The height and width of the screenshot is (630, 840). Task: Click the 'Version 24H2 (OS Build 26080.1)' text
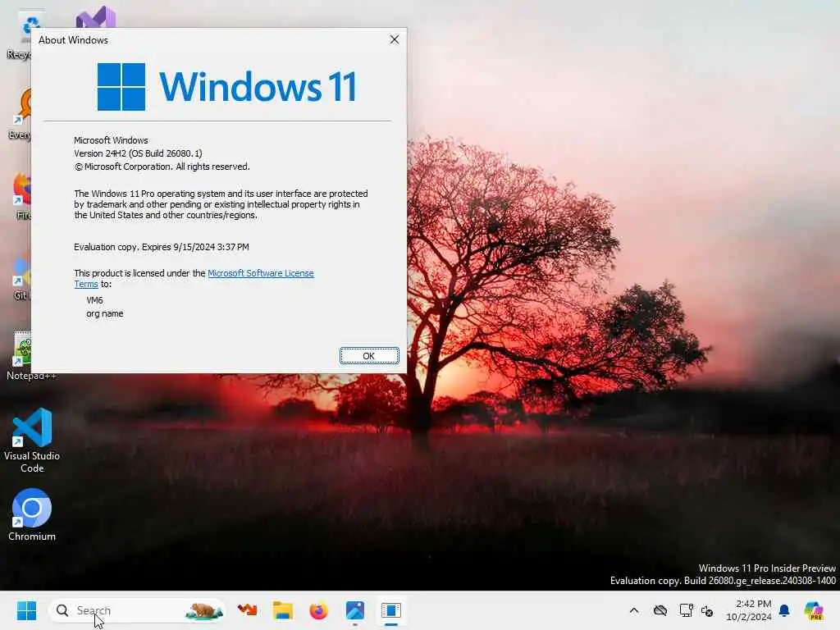pyautogui.click(x=138, y=153)
